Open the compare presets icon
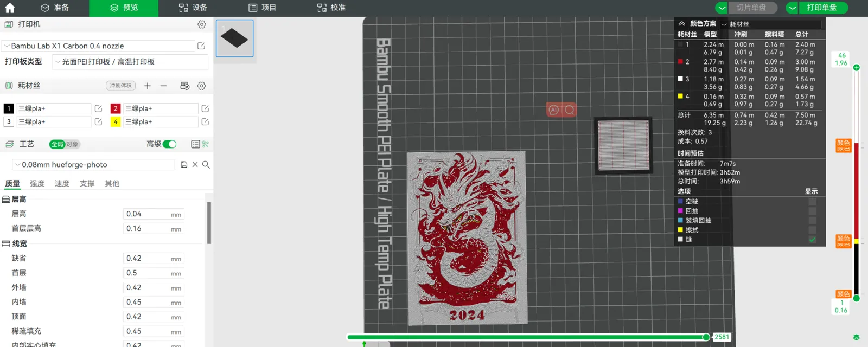The height and width of the screenshot is (347, 868). coord(206,144)
